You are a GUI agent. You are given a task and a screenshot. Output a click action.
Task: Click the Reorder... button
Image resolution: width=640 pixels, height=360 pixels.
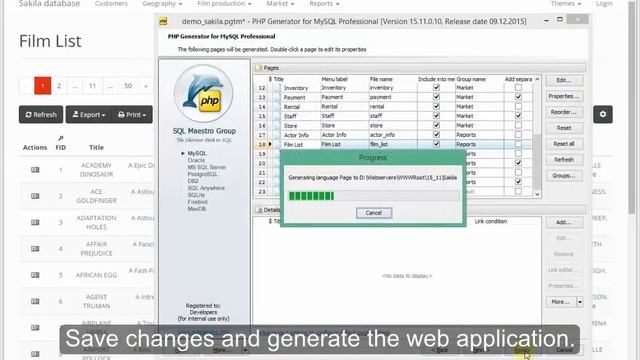coord(564,112)
